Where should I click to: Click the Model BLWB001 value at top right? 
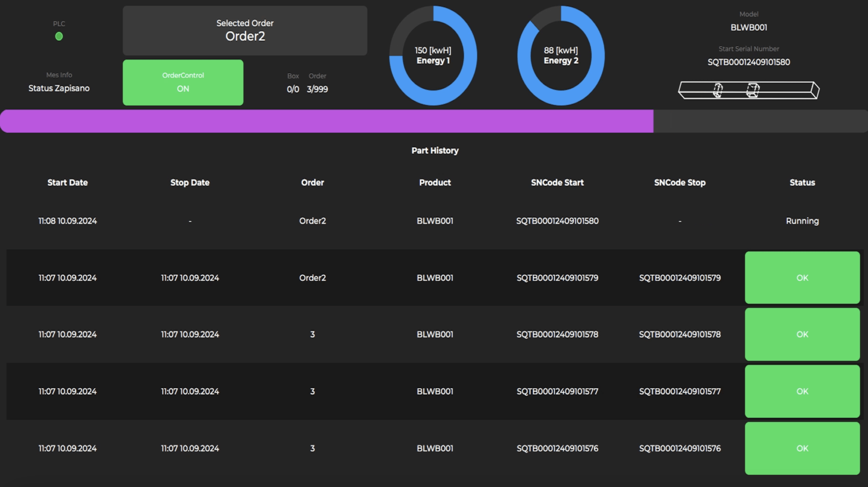click(749, 28)
